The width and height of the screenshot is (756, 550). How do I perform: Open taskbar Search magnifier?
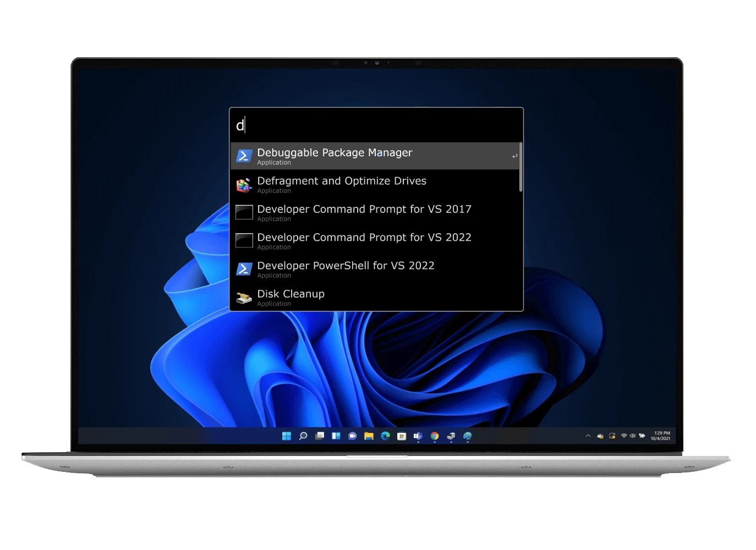coord(303,436)
